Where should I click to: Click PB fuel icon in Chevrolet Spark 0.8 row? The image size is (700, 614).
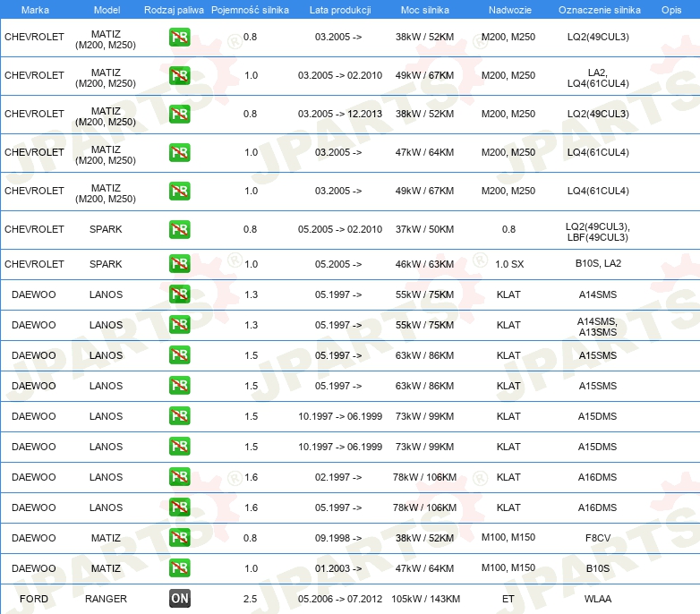(180, 230)
